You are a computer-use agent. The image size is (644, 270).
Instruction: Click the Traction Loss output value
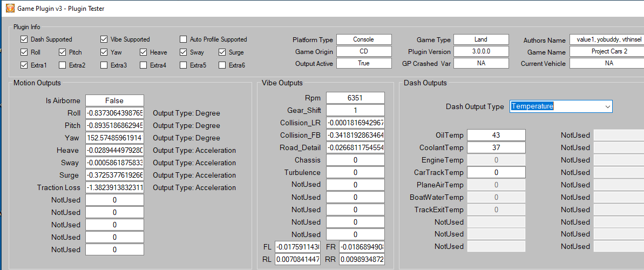coord(114,187)
